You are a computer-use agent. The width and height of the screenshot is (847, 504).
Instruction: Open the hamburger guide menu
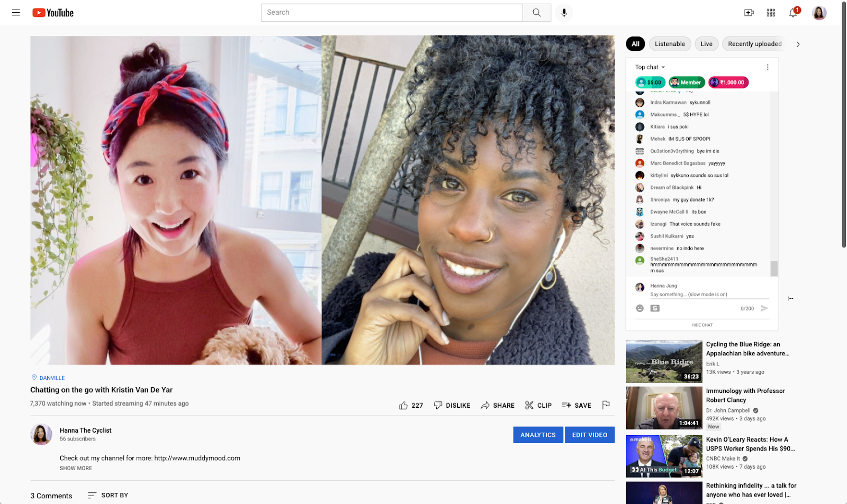click(x=16, y=13)
